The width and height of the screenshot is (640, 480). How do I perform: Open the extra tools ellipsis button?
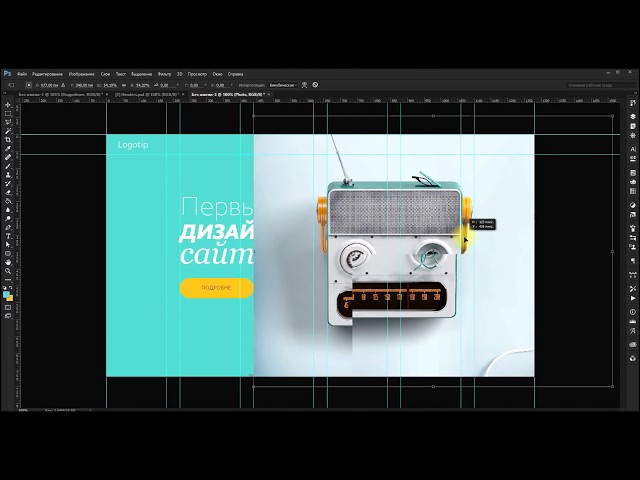(8, 280)
